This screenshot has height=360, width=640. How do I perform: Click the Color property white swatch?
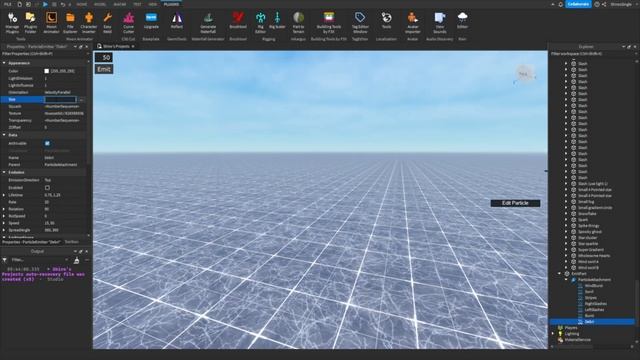coord(47,71)
